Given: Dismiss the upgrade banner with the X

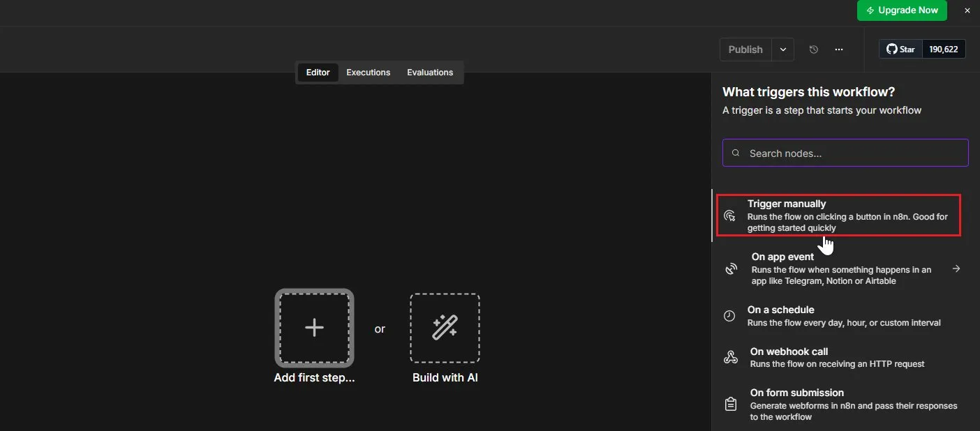Looking at the screenshot, I should (967, 10).
